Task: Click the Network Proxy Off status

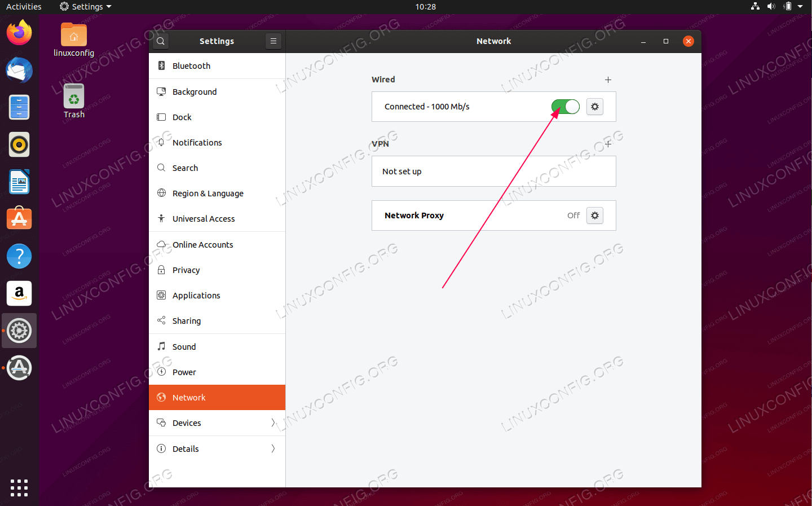Action: (x=573, y=215)
